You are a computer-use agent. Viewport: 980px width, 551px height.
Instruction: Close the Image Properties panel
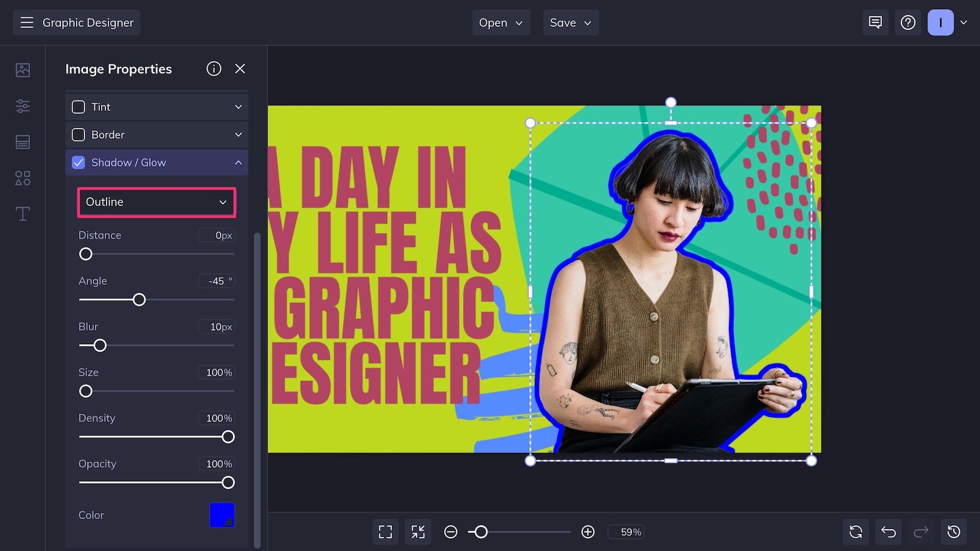(240, 69)
